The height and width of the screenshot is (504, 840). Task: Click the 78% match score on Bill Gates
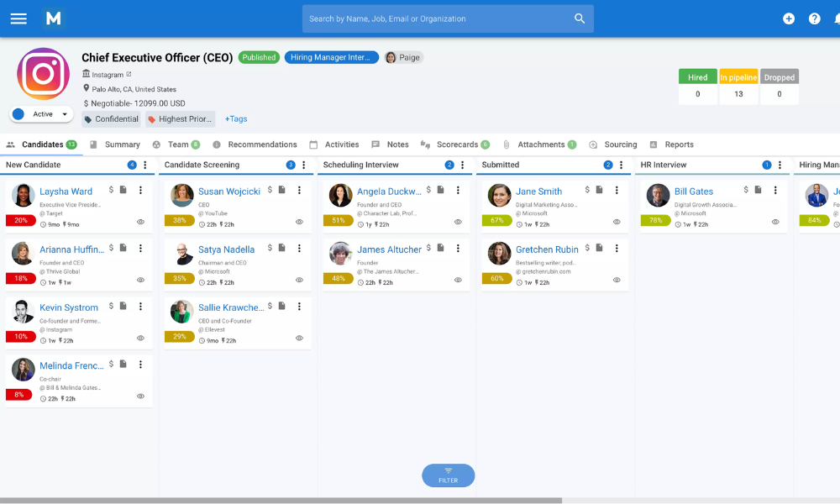[x=655, y=220]
